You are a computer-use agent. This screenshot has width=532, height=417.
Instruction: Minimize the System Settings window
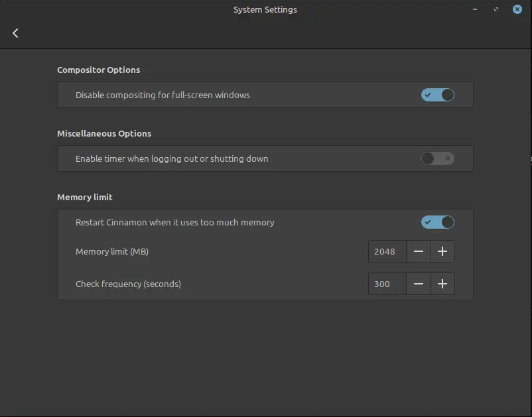[x=475, y=9]
